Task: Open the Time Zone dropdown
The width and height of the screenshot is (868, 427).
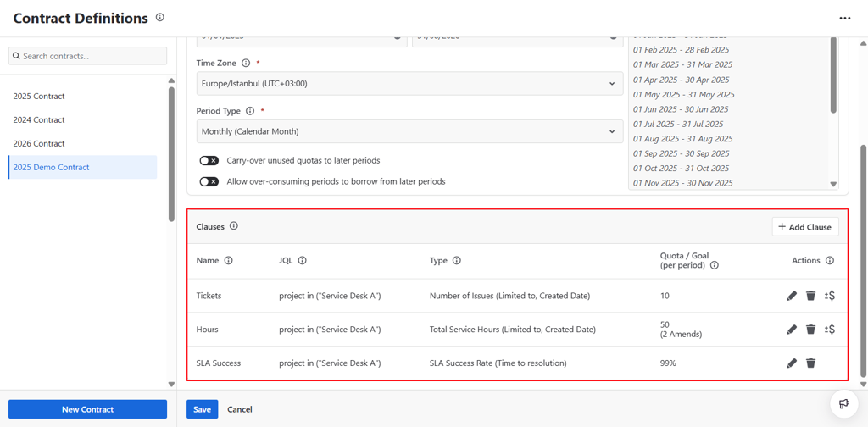Action: pos(409,84)
